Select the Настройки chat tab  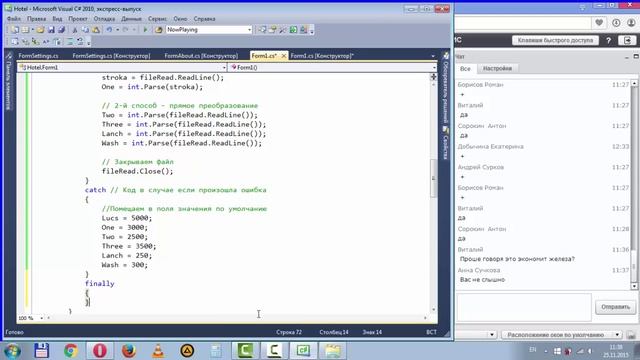[x=497, y=69]
